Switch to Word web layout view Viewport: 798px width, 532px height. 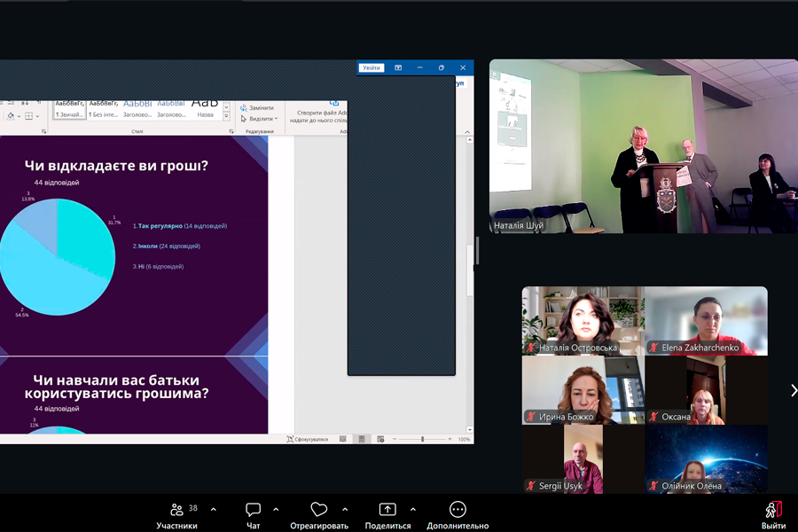[379, 439]
